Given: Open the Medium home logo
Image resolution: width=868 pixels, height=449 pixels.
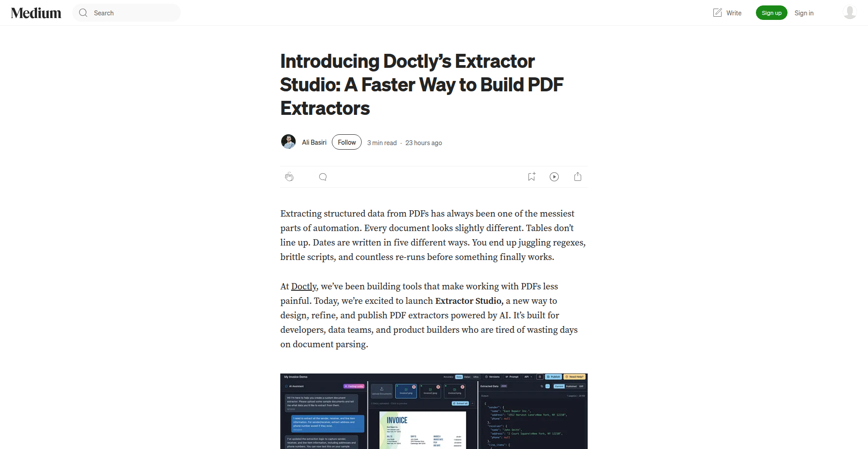Looking at the screenshot, I should point(36,13).
